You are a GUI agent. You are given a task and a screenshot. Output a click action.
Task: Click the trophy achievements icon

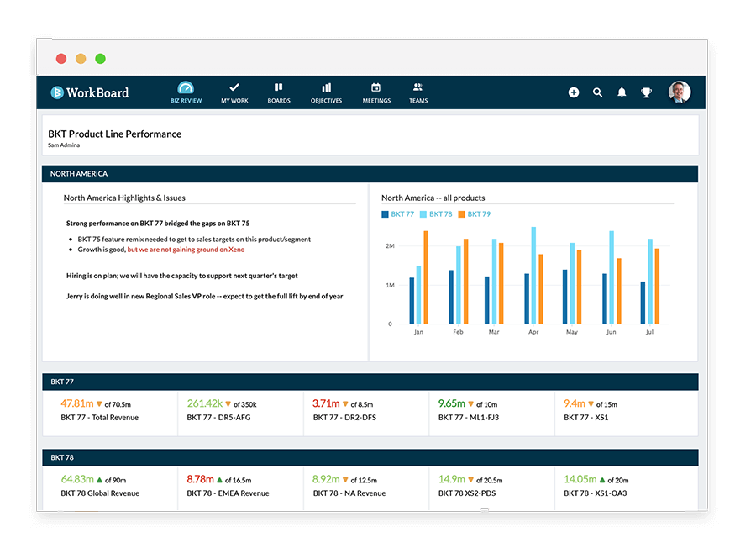[x=646, y=92]
